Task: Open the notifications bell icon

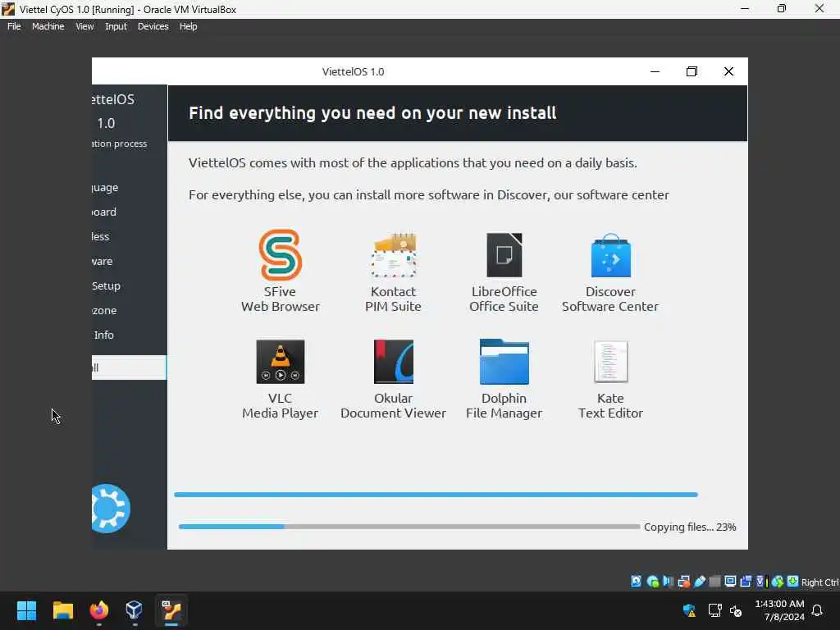Action: [x=818, y=610]
